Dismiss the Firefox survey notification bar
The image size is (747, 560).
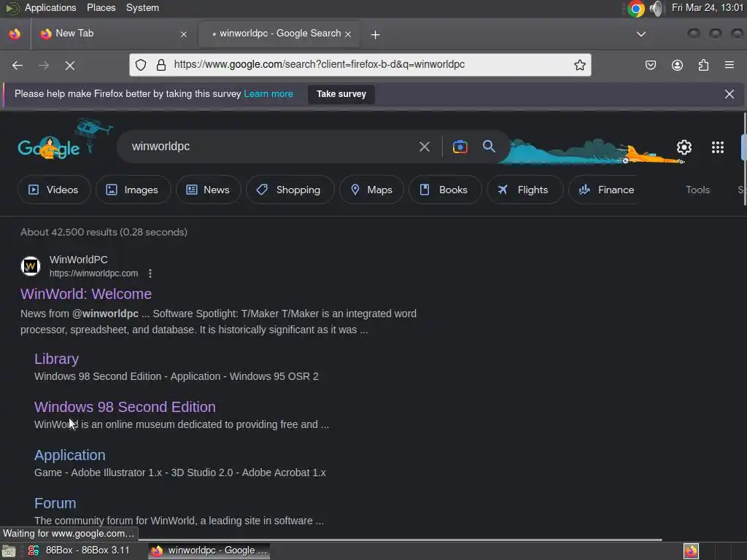click(729, 94)
